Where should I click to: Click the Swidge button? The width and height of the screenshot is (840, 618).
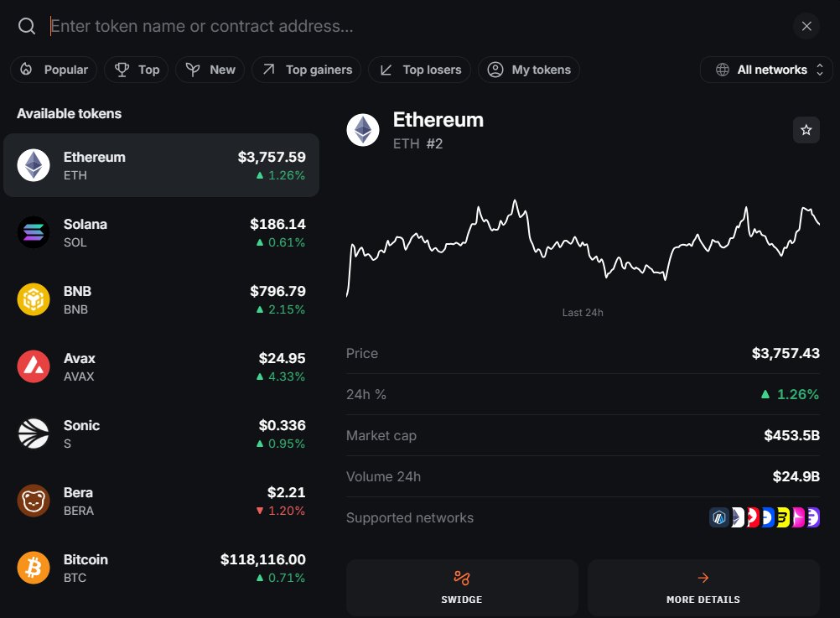[x=462, y=588]
